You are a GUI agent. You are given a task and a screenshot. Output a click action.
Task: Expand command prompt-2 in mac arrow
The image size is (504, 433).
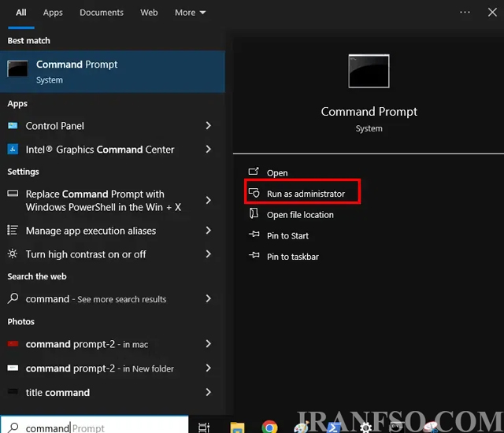coord(208,344)
